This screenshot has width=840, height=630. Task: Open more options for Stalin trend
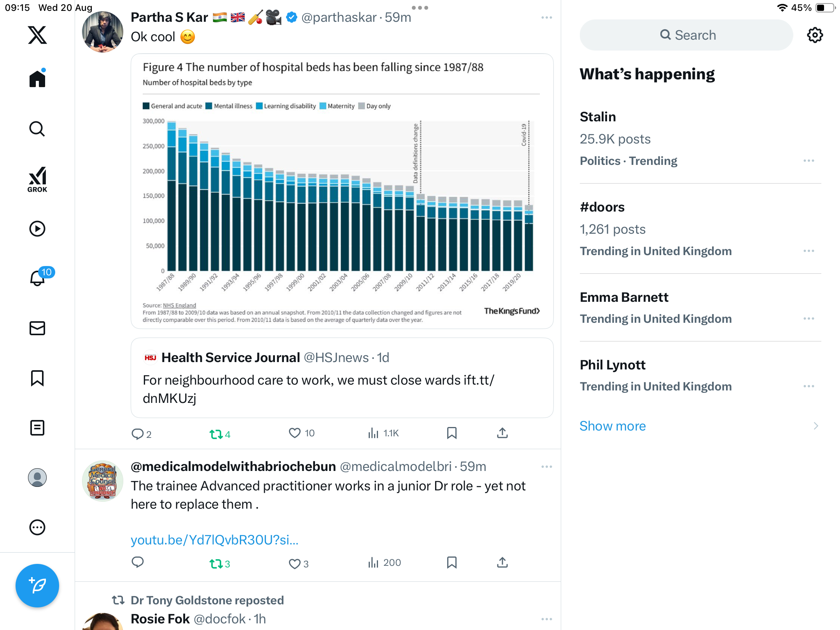pyautogui.click(x=808, y=161)
